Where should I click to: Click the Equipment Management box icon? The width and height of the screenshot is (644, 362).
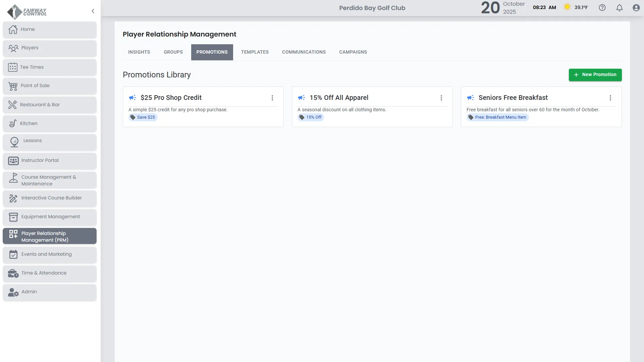(x=13, y=217)
